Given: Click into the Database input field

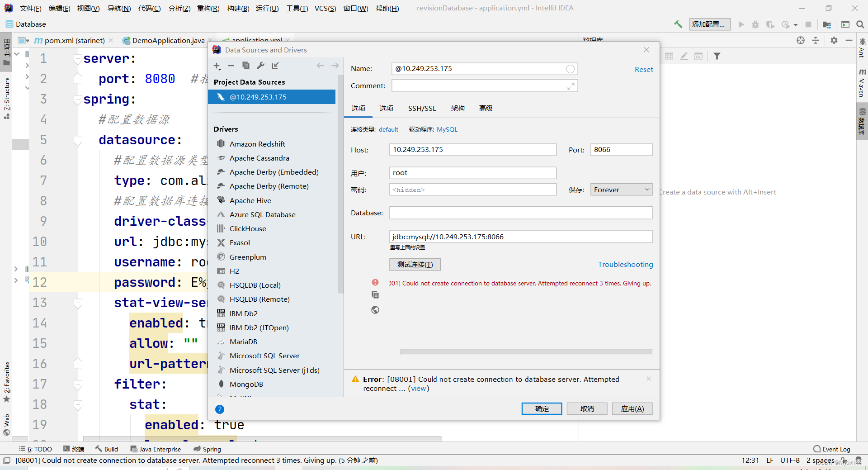Looking at the screenshot, I should coord(521,213).
